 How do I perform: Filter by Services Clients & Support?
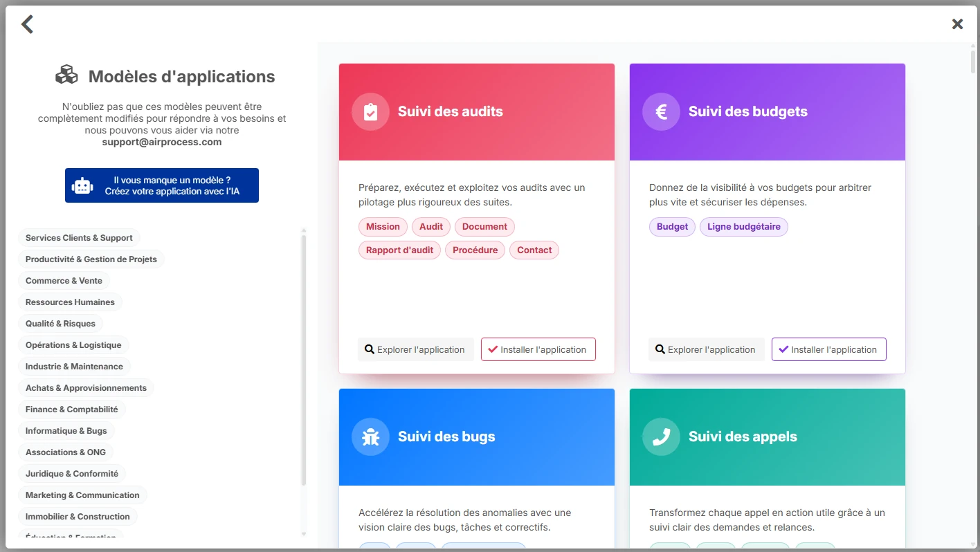[79, 238]
